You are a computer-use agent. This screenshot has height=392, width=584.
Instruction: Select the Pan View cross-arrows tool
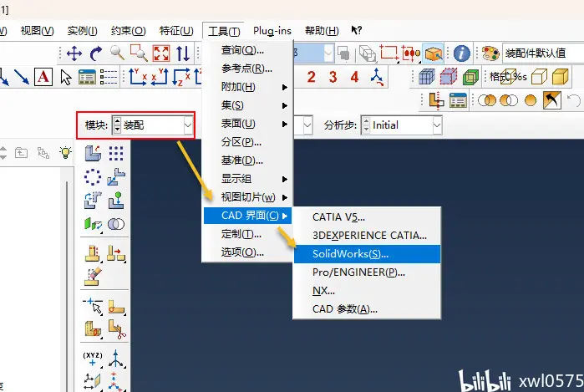click(74, 53)
